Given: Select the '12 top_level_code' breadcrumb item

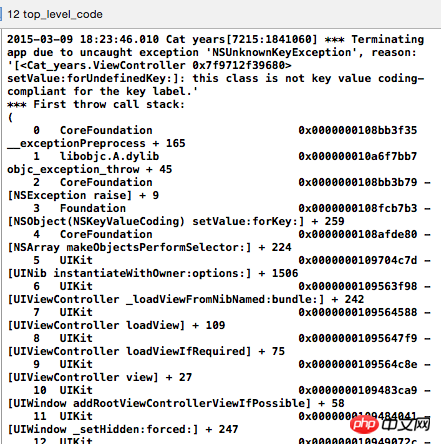Looking at the screenshot, I should [x=55, y=14].
